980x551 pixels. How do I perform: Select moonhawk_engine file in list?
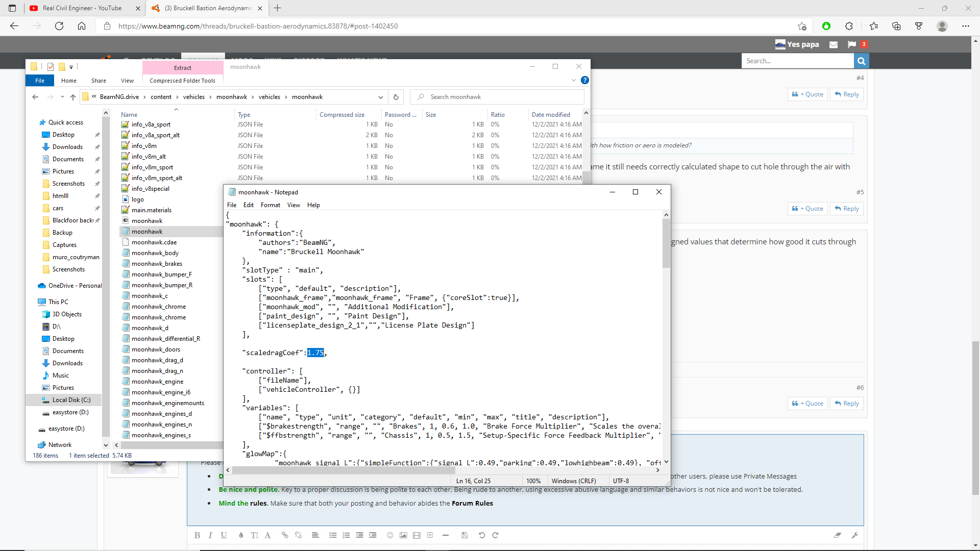pos(157,382)
